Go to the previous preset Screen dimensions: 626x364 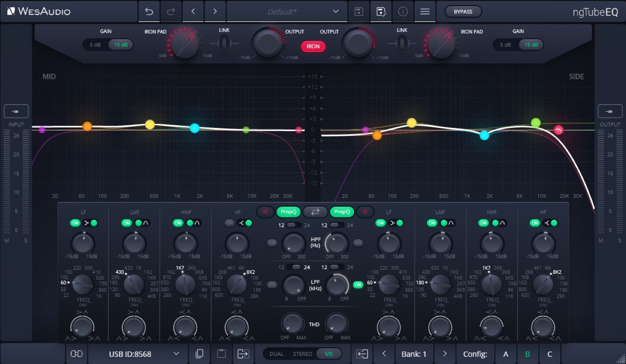(x=193, y=12)
